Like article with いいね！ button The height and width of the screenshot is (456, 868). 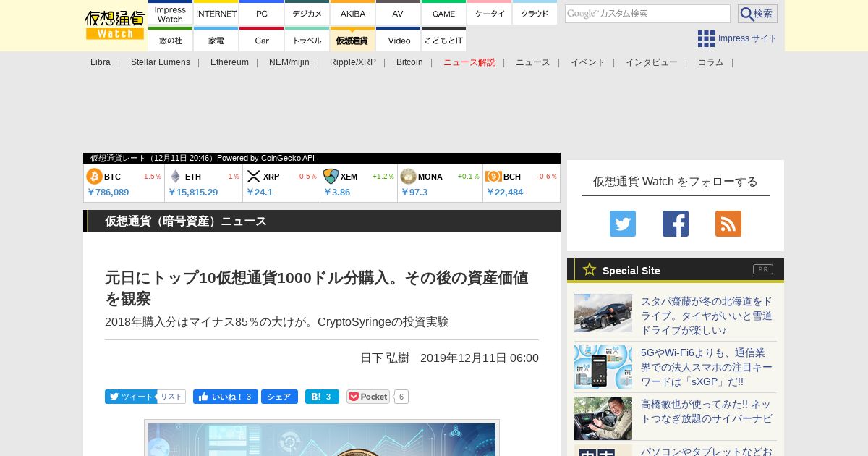coord(226,397)
